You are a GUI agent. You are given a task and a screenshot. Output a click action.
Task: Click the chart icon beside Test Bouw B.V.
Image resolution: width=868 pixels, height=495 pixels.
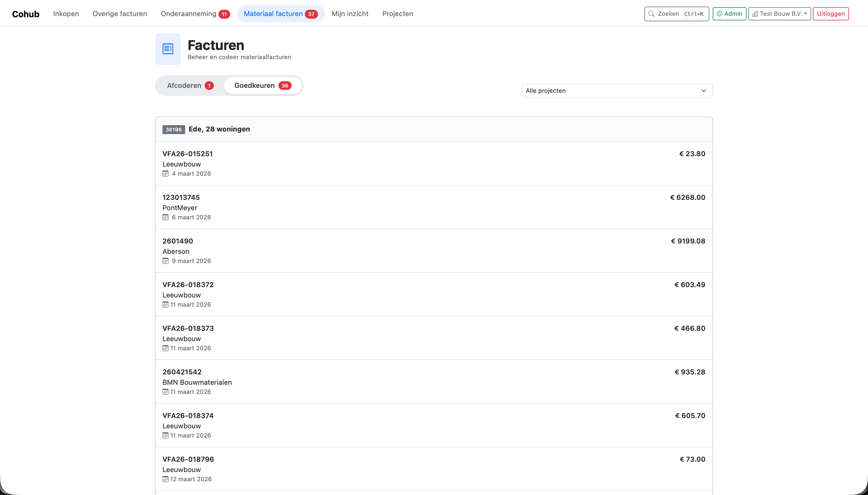pos(755,14)
